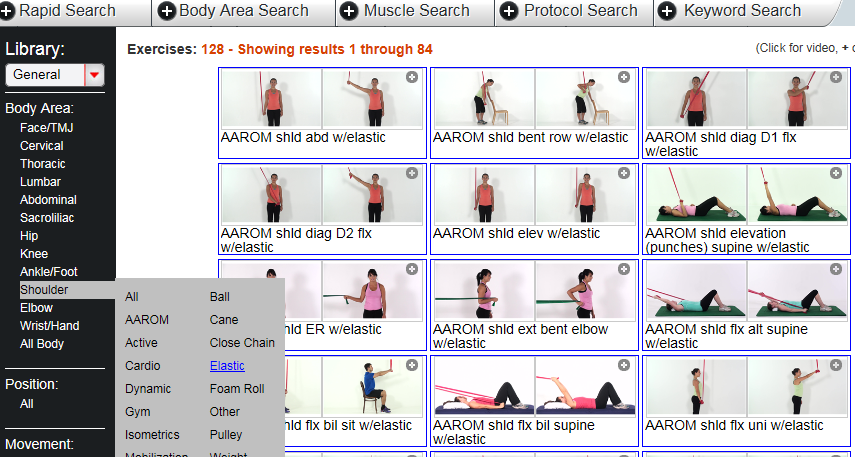855x457 pixels.
Task: Choose Foam Roll from the submenu
Action: 237,389
